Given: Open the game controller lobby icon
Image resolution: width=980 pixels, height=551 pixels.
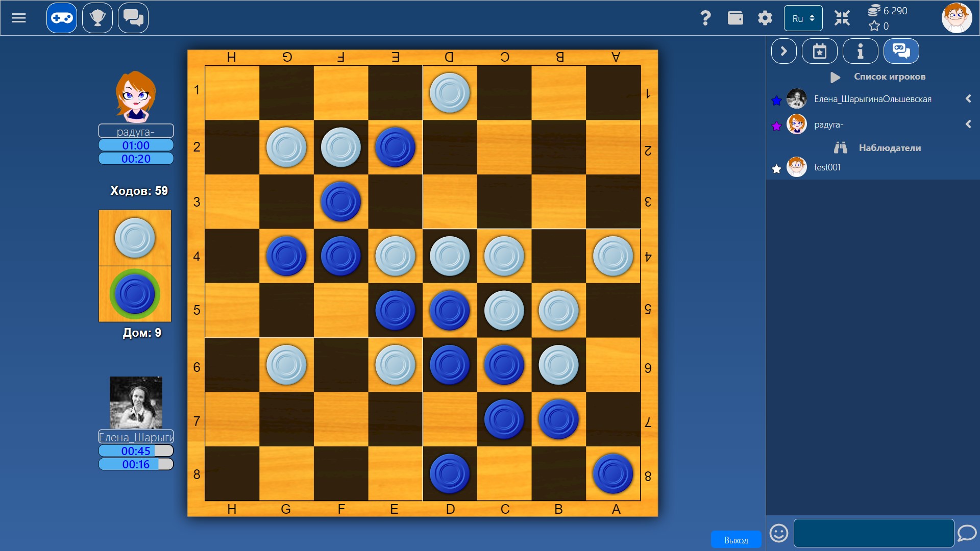Looking at the screenshot, I should click(x=61, y=17).
